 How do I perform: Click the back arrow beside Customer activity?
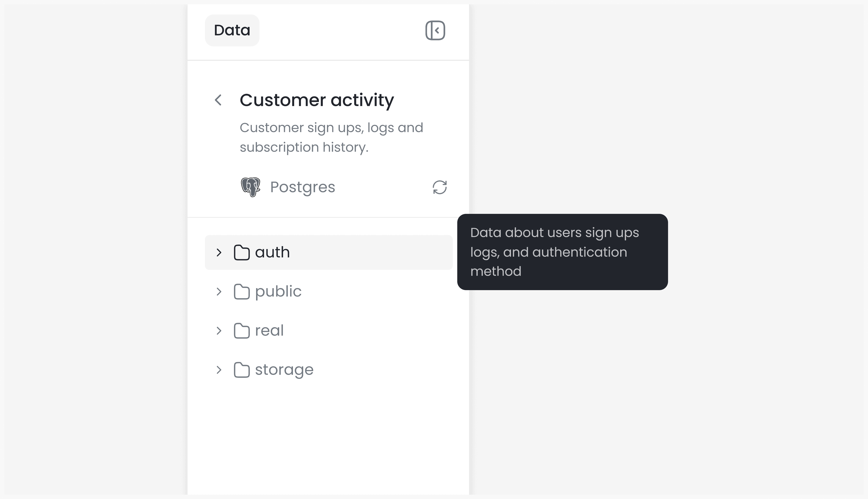tap(218, 100)
